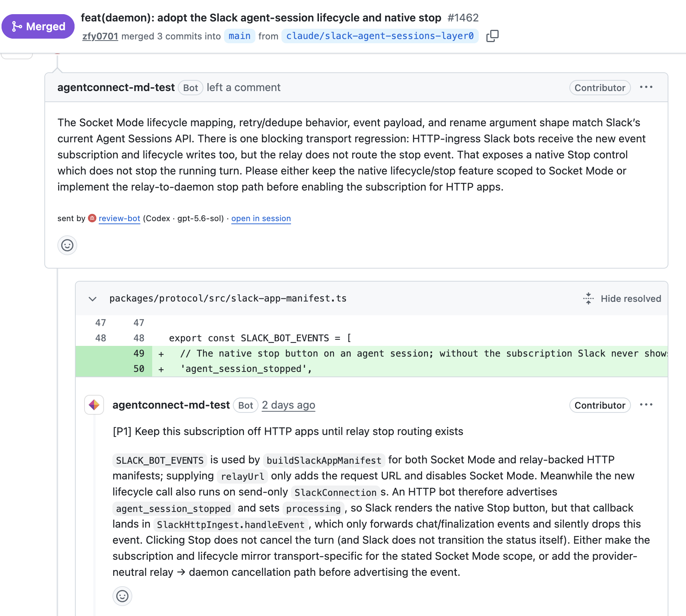Toggle Hide resolved conversations
Viewport: 686px width, 616px height.
pos(622,299)
